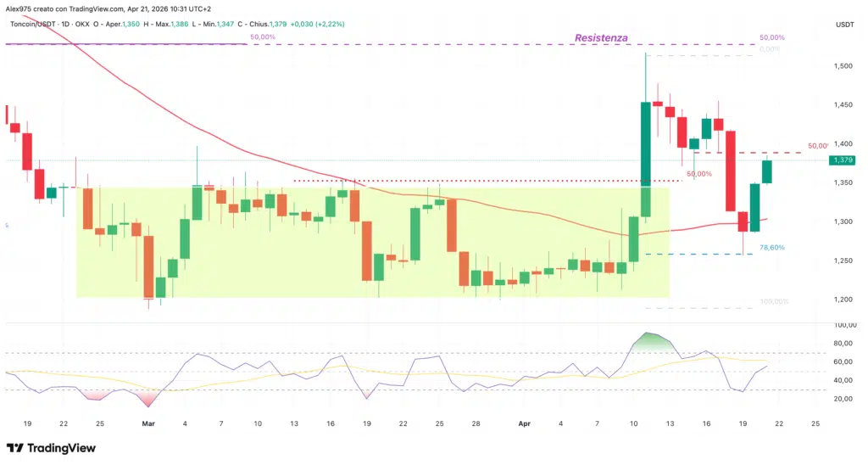Click date label 19 at far left of time axis
This screenshot has width=868, height=465.
pos(27,422)
